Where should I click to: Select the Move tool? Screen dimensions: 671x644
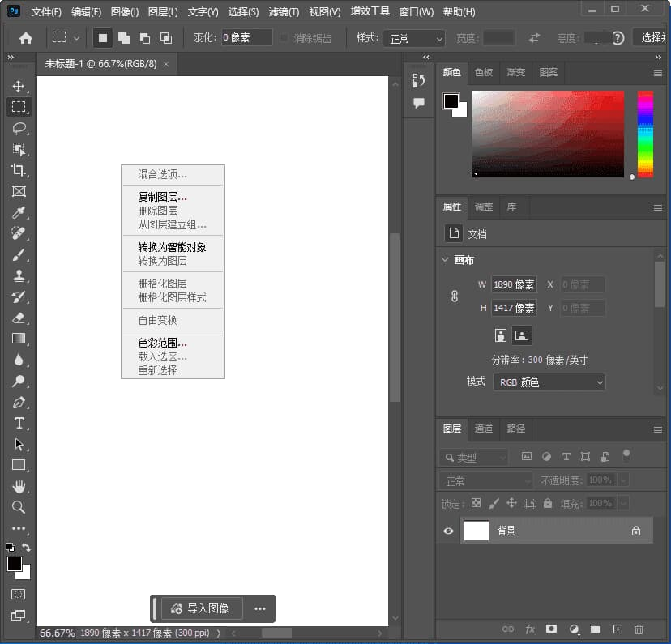[x=19, y=85]
